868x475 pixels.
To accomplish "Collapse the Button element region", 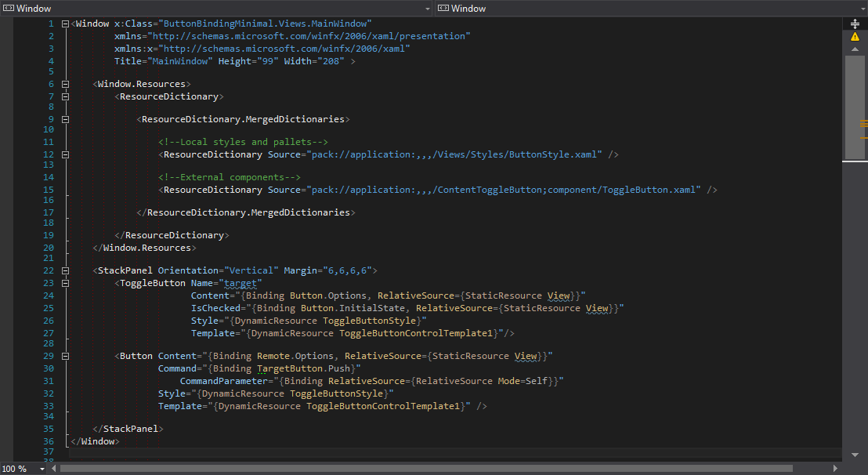I will pos(65,355).
